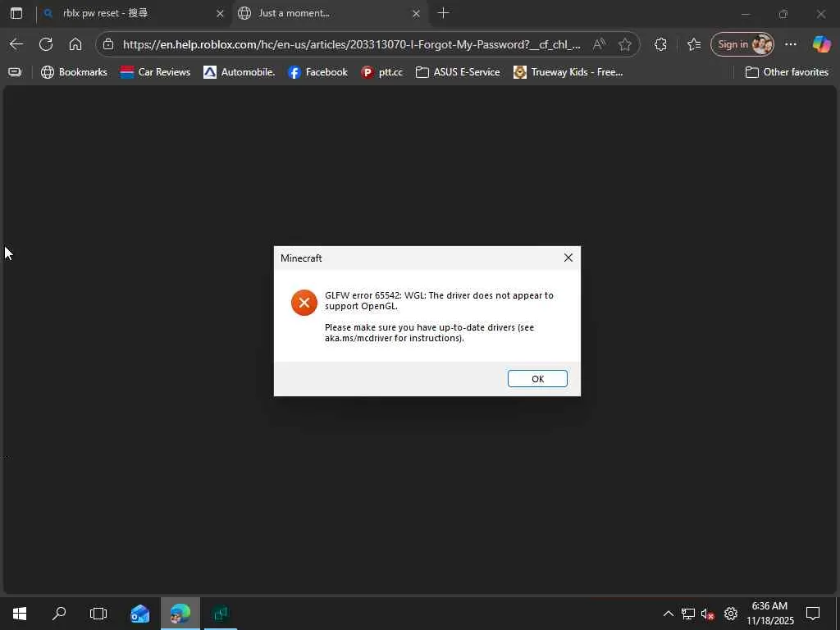Screen dimensions: 840x630
Task: Click the Minecraft launcher taskbar icon
Action: 220,614
